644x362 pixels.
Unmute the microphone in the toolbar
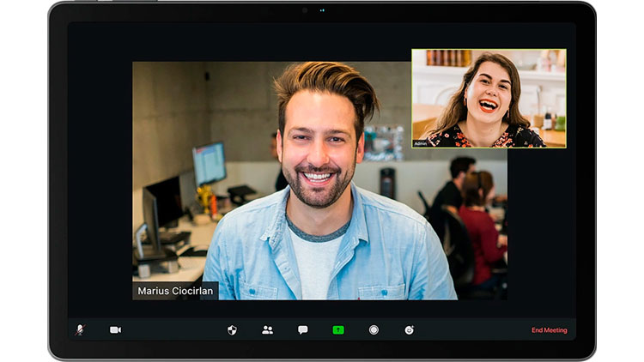click(x=81, y=329)
